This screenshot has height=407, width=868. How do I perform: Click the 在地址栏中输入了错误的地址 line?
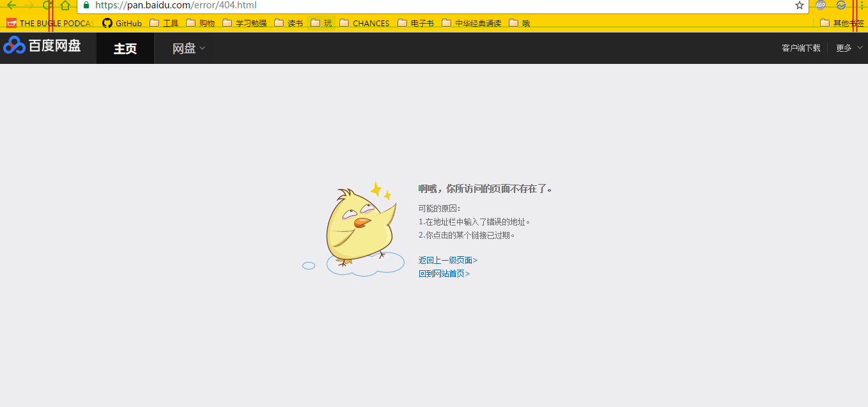pos(475,222)
